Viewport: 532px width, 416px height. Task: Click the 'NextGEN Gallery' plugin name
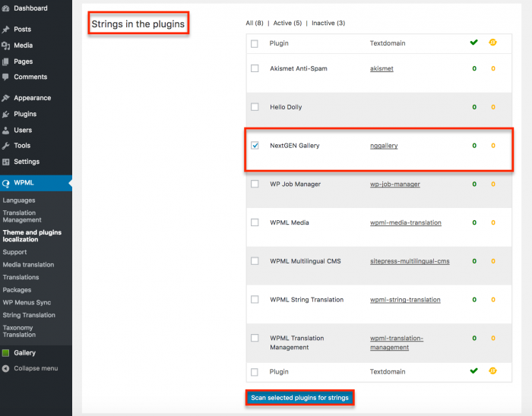click(x=295, y=146)
